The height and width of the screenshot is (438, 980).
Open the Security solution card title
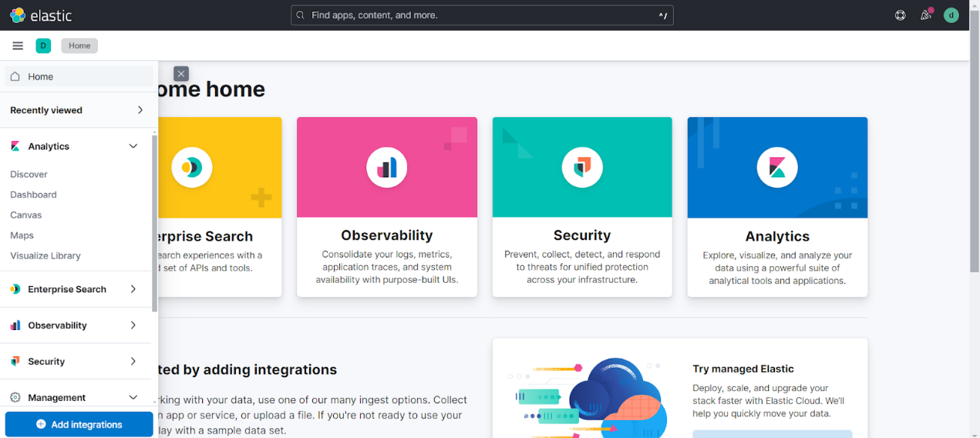pos(582,235)
